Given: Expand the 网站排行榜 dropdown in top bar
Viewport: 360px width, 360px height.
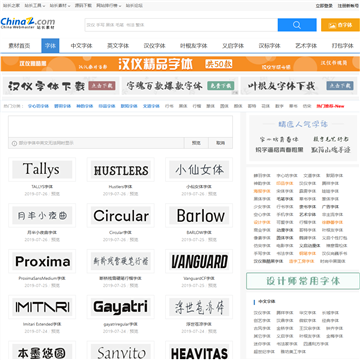Looking at the screenshot, I should (x=109, y=6).
